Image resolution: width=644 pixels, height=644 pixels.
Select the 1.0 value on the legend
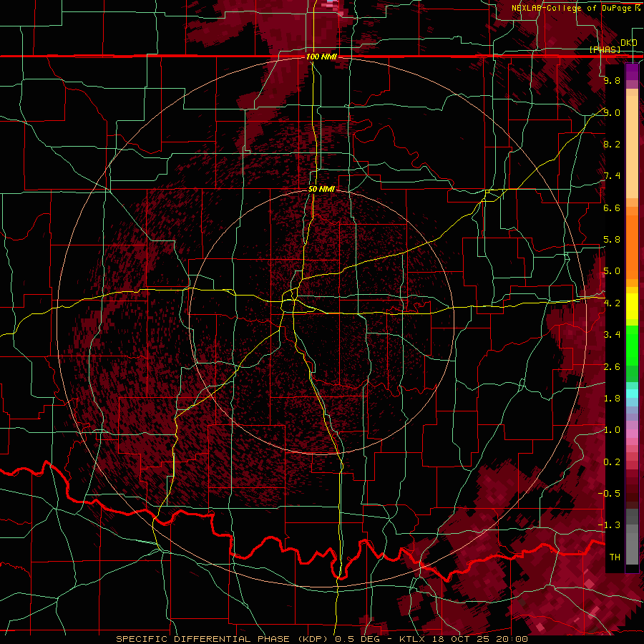click(612, 430)
